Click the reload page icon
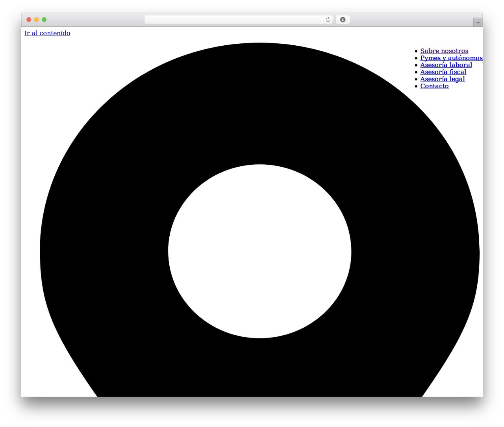The width and height of the screenshot is (504, 427). [328, 20]
